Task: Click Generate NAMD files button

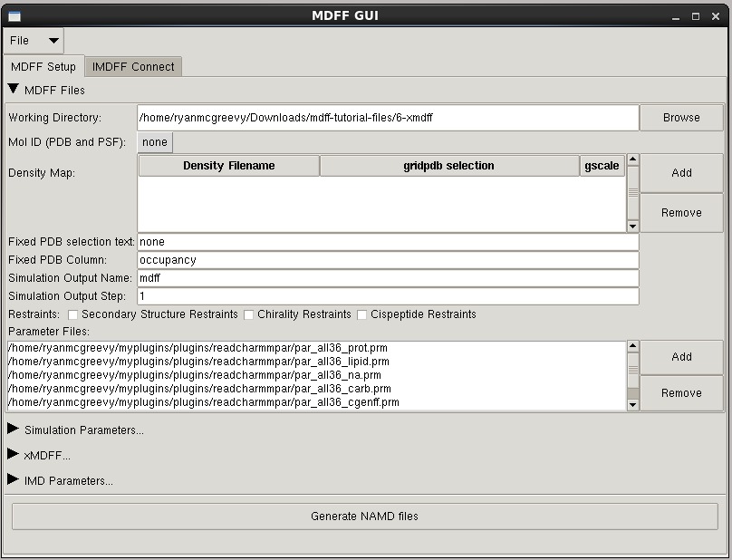Action: pyautogui.click(x=364, y=517)
